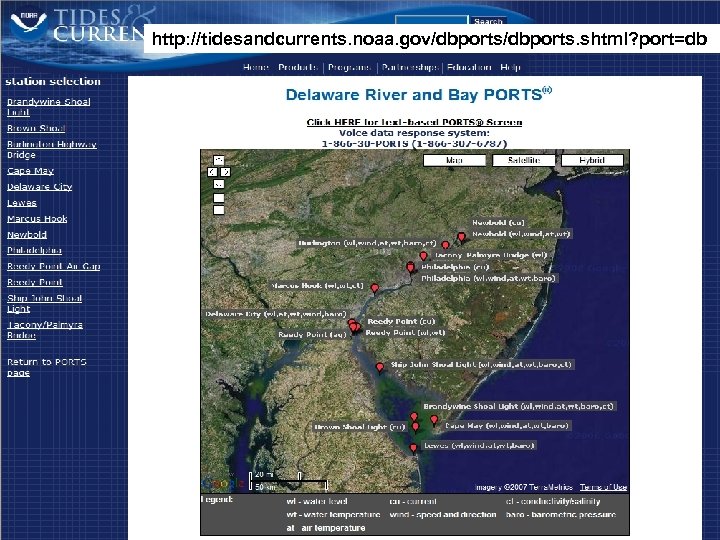Open the Home menu item
The image size is (720, 540).
(256, 67)
